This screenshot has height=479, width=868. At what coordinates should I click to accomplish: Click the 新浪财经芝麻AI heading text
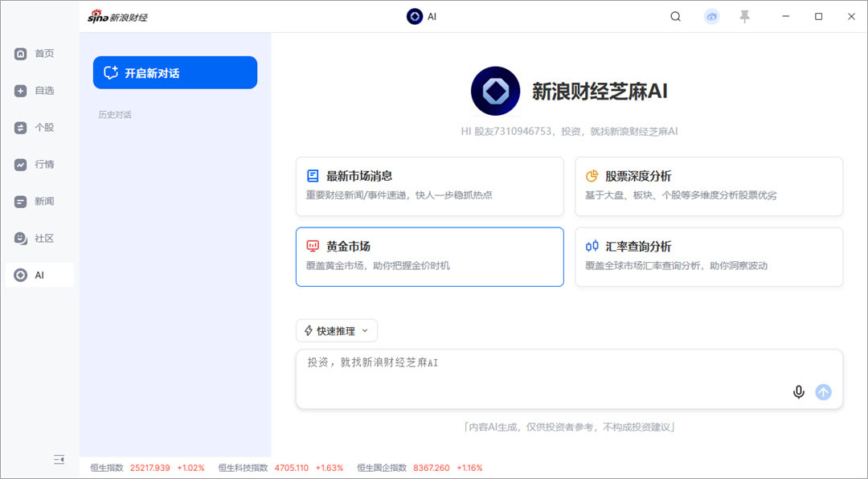pyautogui.click(x=600, y=92)
